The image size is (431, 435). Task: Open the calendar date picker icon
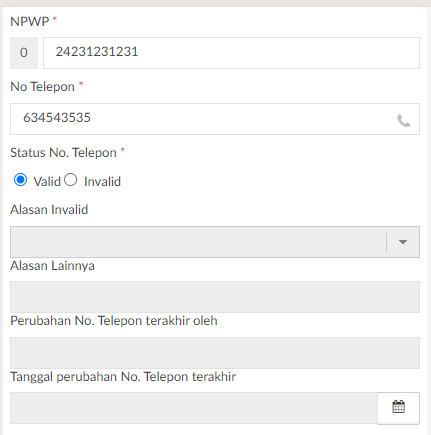[398, 408]
